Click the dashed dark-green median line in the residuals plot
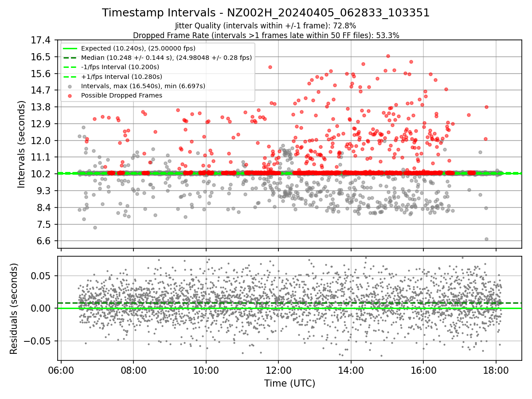Viewport: 532px width, 399px height. pos(289,303)
